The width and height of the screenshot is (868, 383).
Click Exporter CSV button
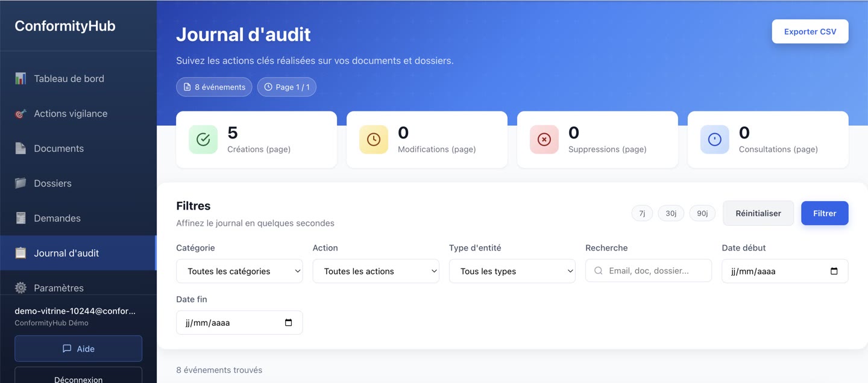pos(810,32)
